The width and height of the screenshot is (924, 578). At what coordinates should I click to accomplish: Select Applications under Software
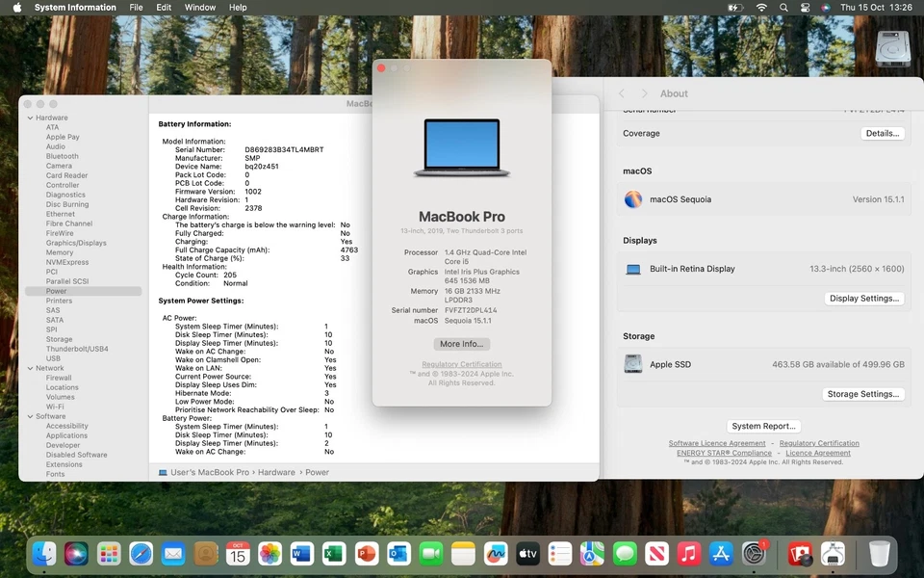pos(66,435)
